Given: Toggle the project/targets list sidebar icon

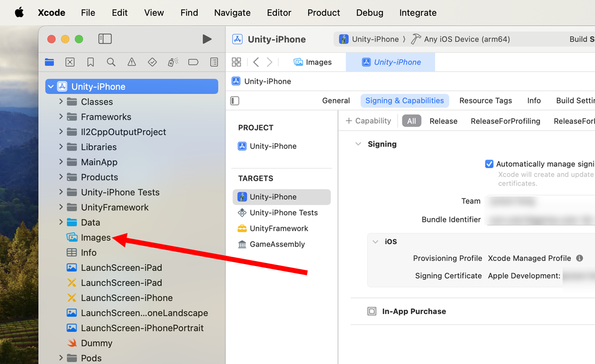Looking at the screenshot, I should tap(235, 100).
